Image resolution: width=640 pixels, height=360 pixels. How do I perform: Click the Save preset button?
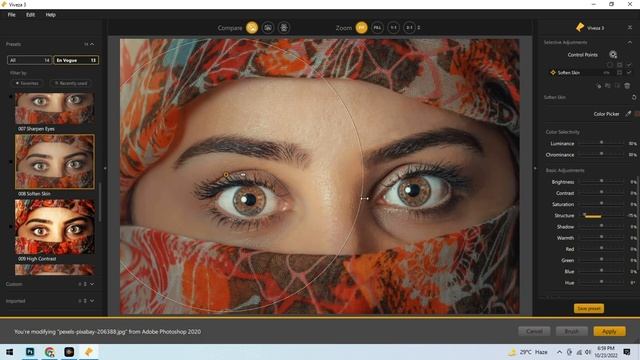coord(589,309)
